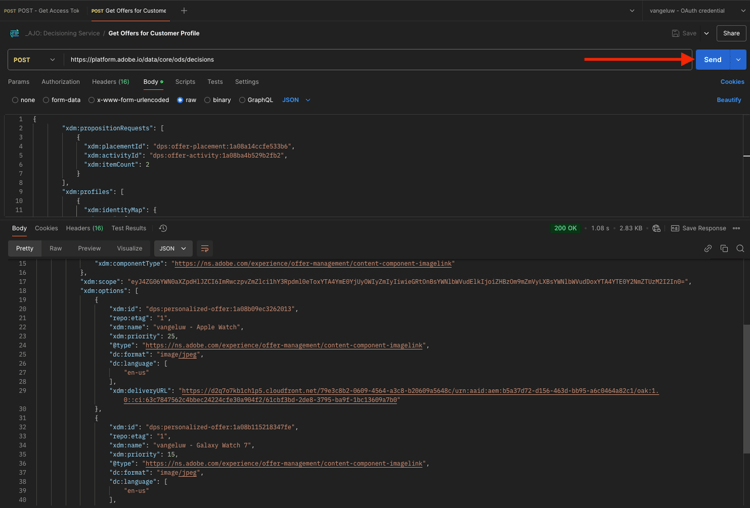Select the binary radio button
The image size is (750, 508).
click(x=207, y=100)
